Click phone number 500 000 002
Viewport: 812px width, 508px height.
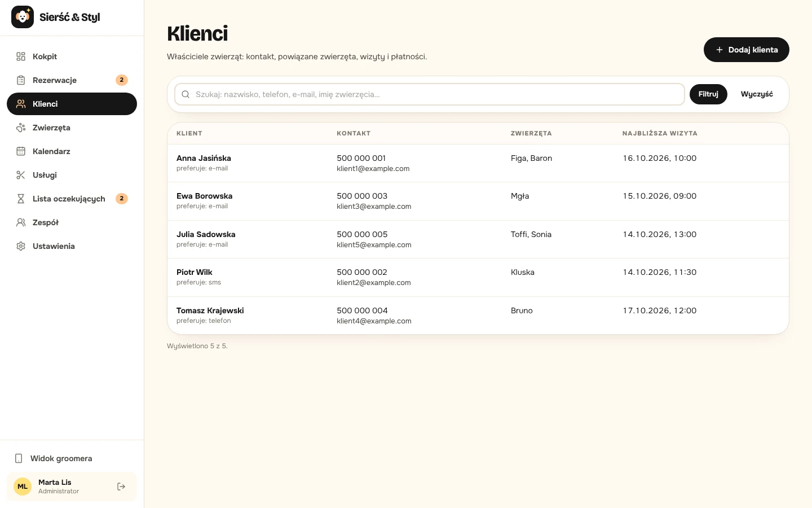[362, 272]
